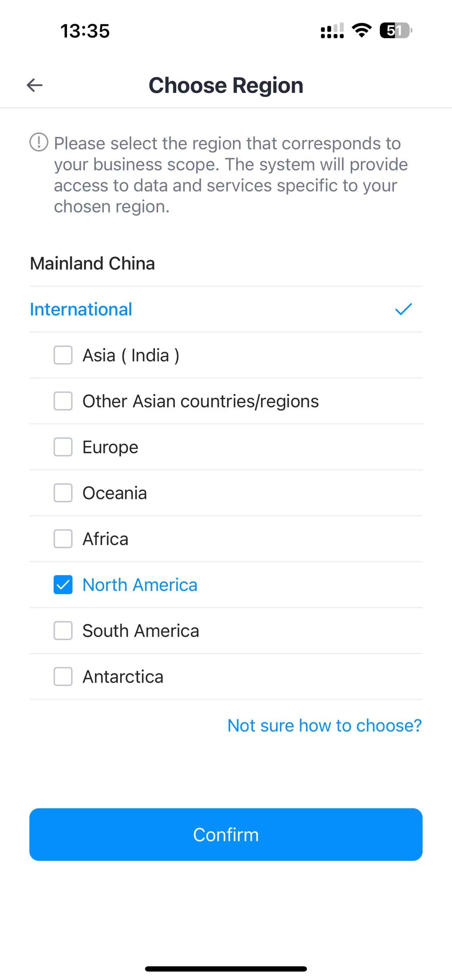Check the Asia (India) checkbox
Screen dimensions: 452x980
(x=63, y=355)
